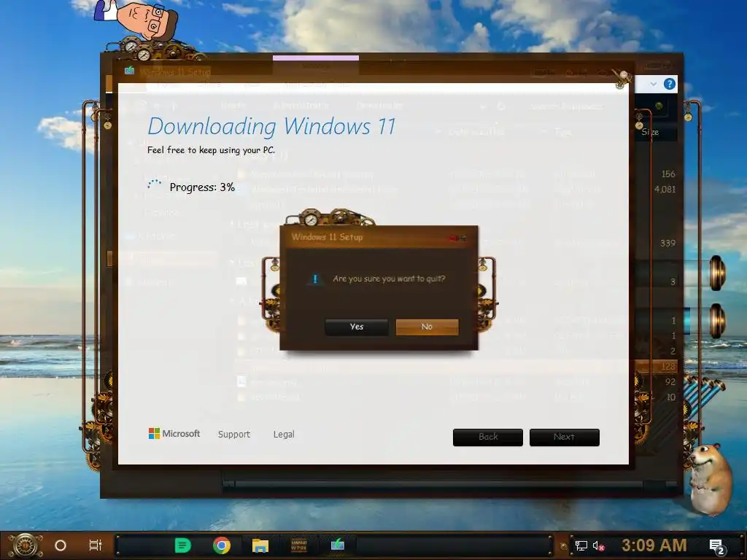Click the blue exclamation warning icon

(314, 279)
